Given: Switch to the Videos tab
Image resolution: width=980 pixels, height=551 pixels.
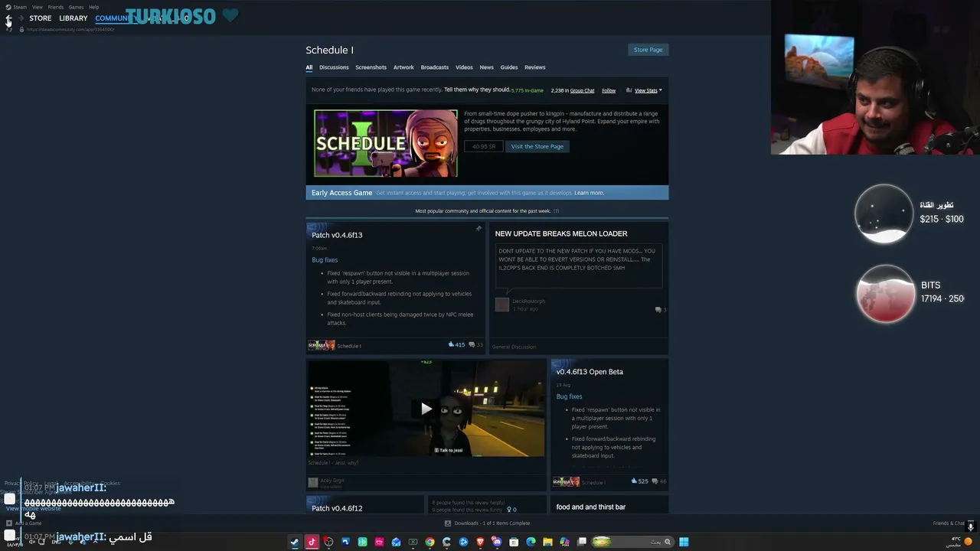Looking at the screenshot, I should (x=464, y=67).
